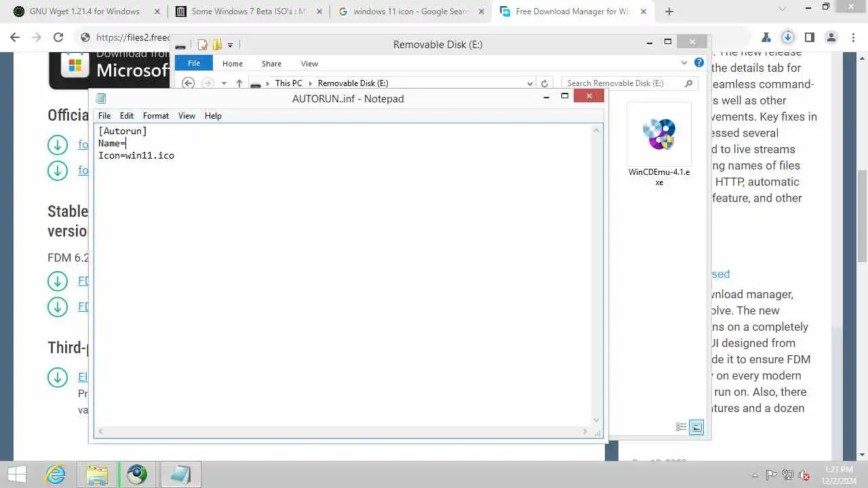Open the Notepad Format menu
Screen dimensions: 868x488
coord(156,116)
